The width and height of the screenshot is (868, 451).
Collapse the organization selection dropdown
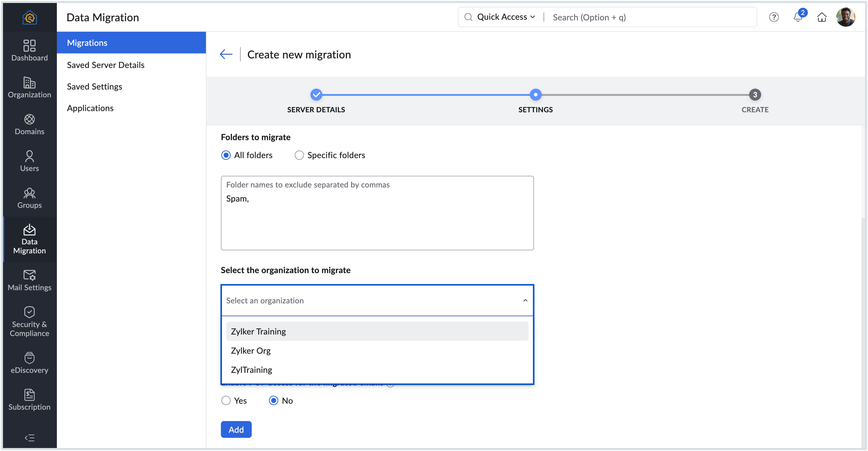click(525, 300)
